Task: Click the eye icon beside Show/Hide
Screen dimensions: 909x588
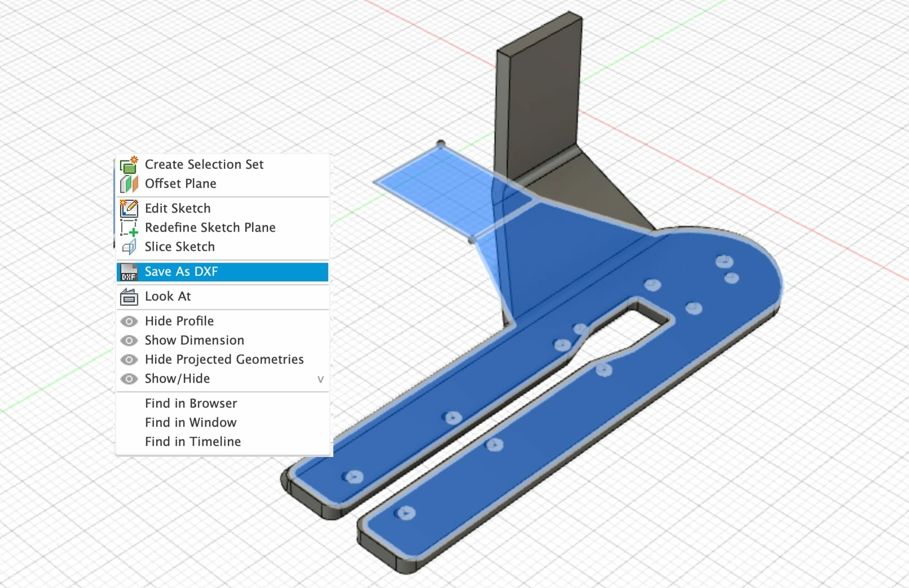Action: click(x=129, y=379)
